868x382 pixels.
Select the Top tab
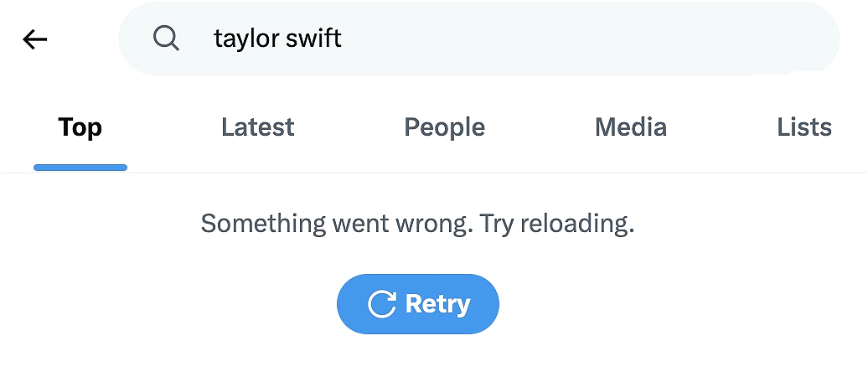click(x=80, y=127)
